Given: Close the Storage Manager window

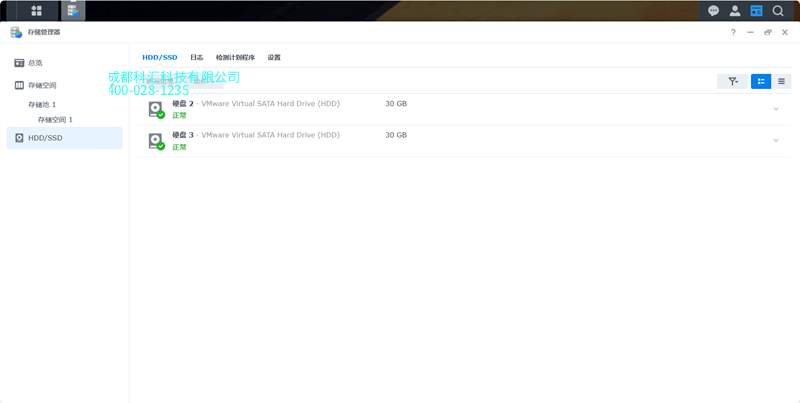Looking at the screenshot, I should click(x=785, y=32).
